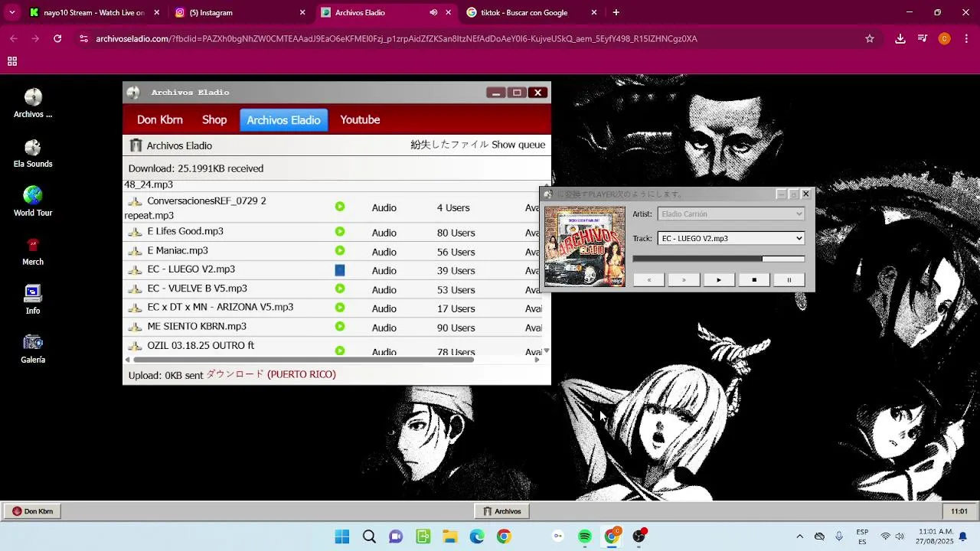Click the Archivos Eladio album cover
The height and width of the screenshot is (551, 980).
pos(585,246)
